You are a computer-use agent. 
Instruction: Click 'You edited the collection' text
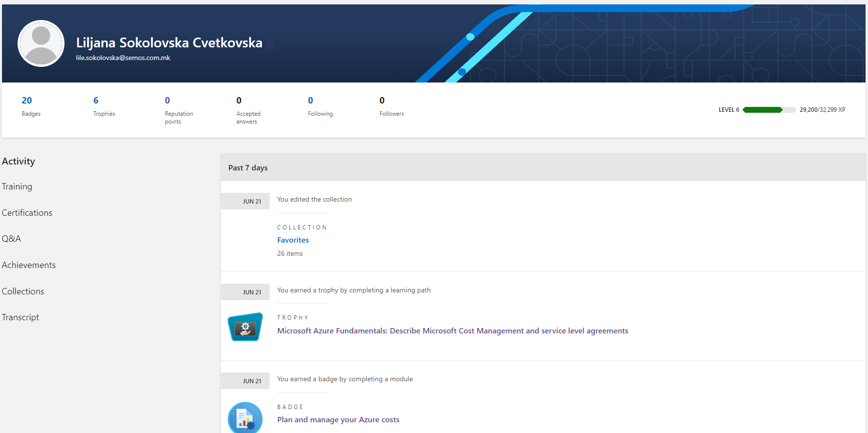point(315,200)
